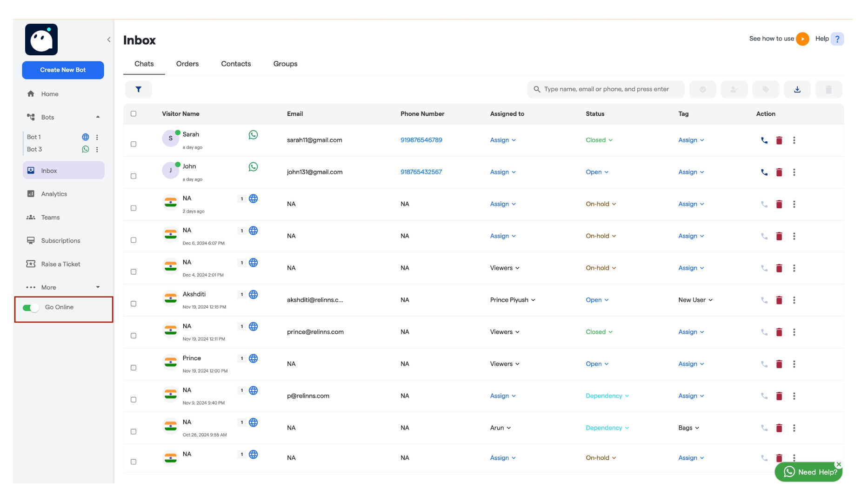Expand the More sidebar section
This screenshot has height=502, width=868.
(63, 287)
